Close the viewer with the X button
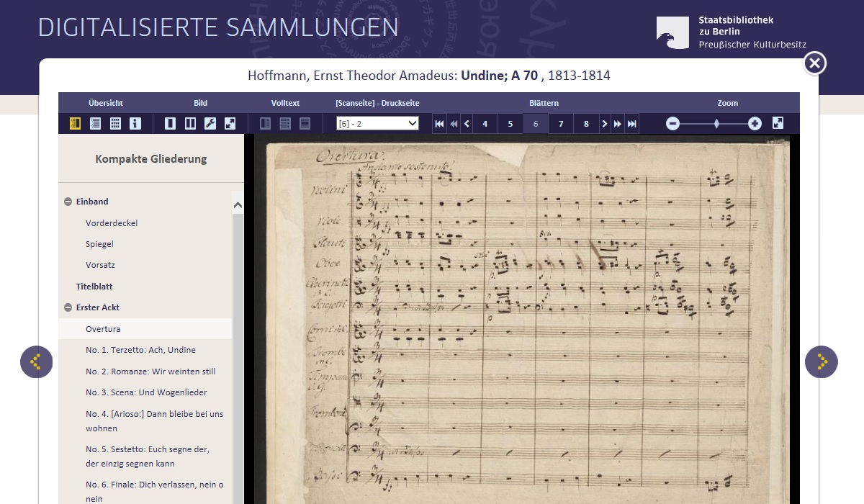 [814, 63]
